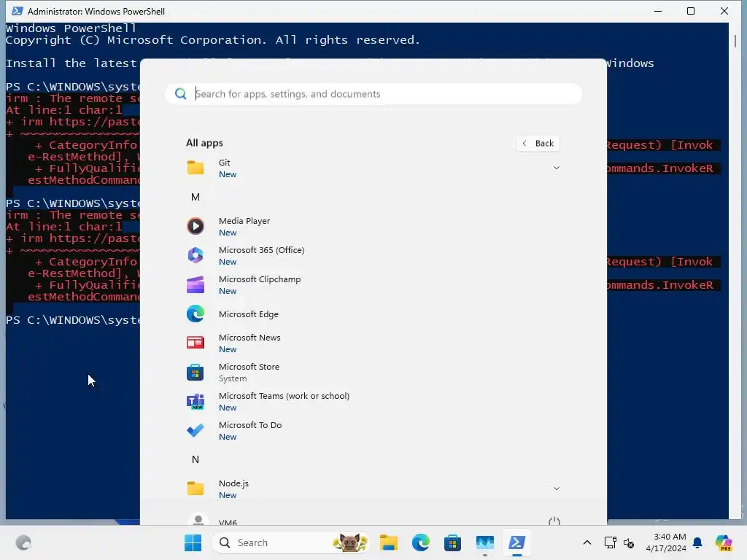Click the muted volume tray icon
Viewport: 747px width, 560px height.
tap(629, 542)
